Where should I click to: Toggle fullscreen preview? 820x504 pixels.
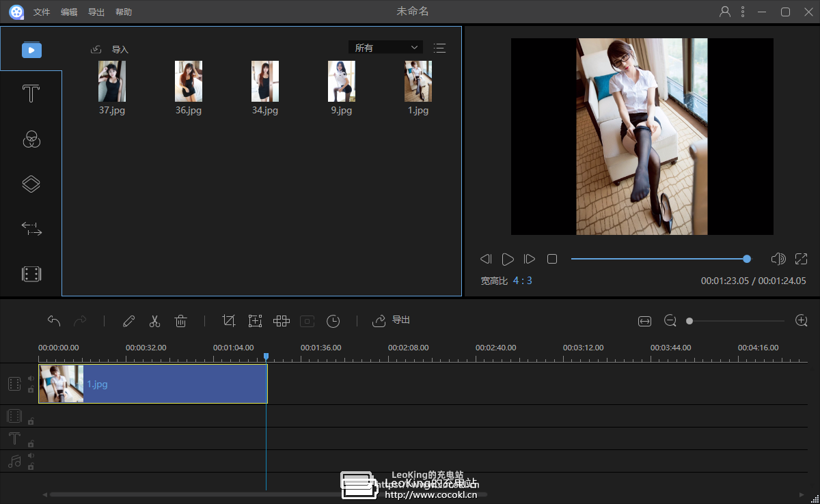[802, 259]
